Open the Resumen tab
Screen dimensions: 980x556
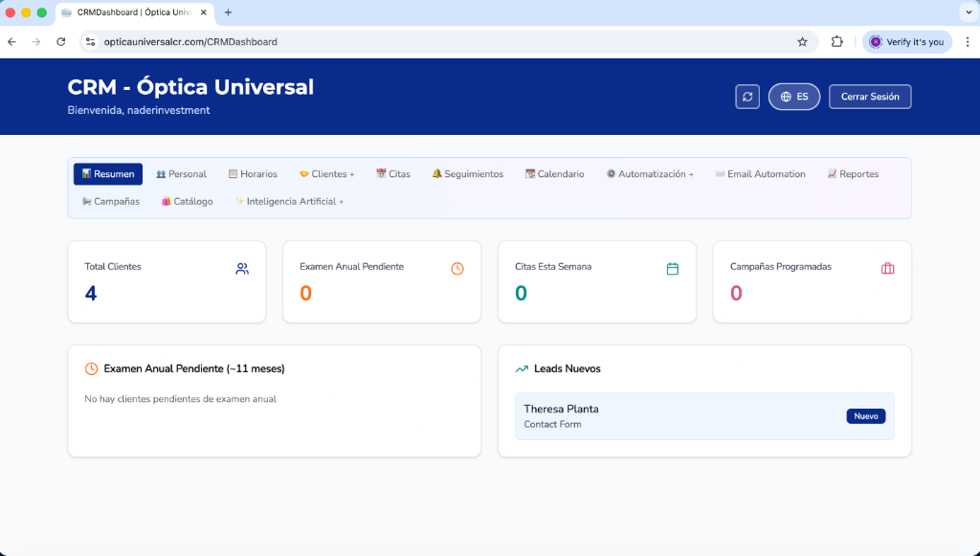(x=108, y=173)
